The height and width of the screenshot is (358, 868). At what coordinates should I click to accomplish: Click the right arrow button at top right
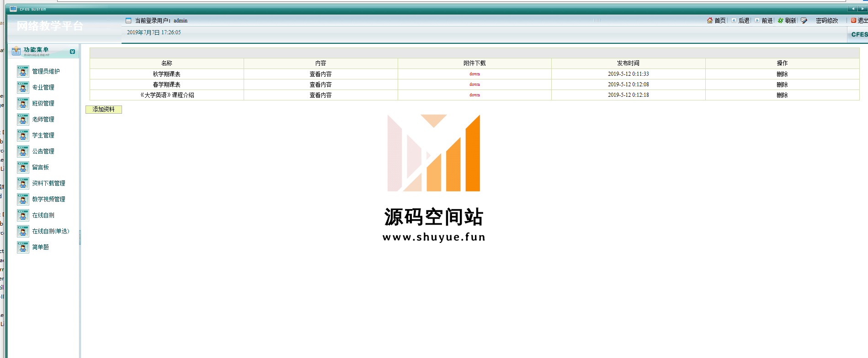[863, 9]
